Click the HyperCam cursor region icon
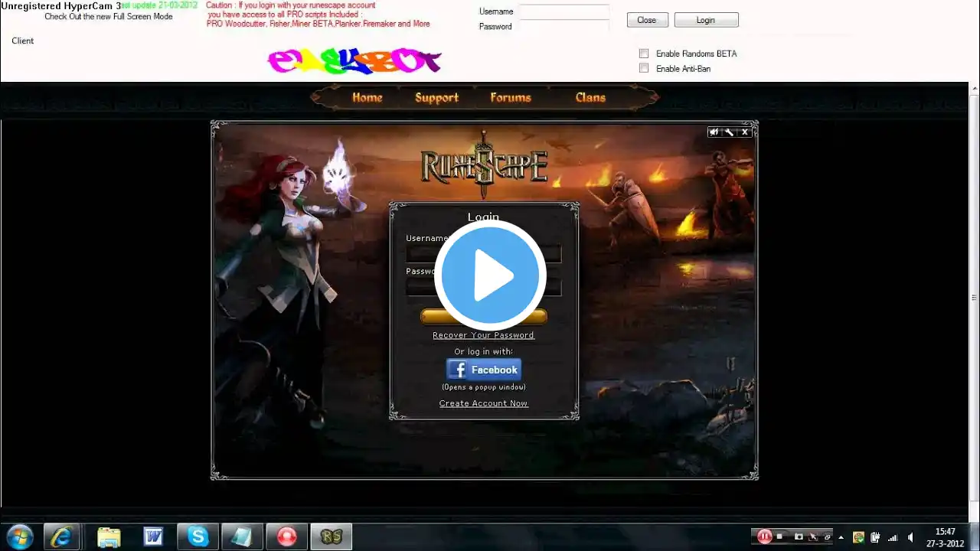This screenshot has width=980, height=551. 813,536
